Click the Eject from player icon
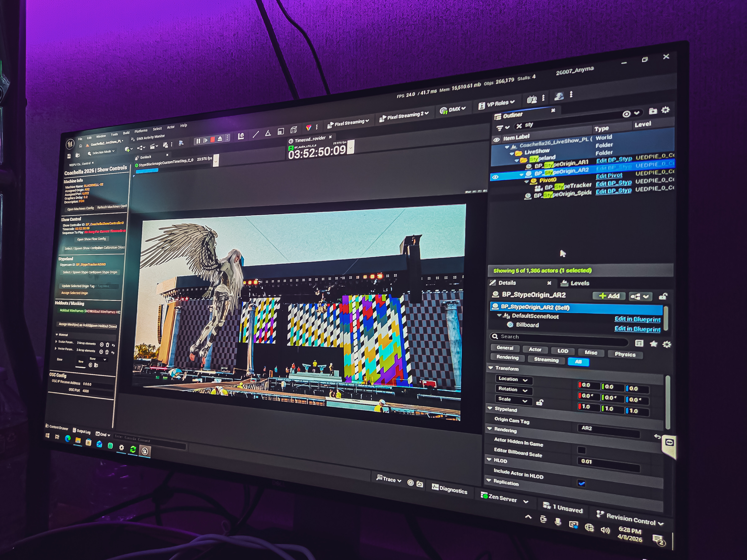747x560 pixels. click(x=220, y=138)
